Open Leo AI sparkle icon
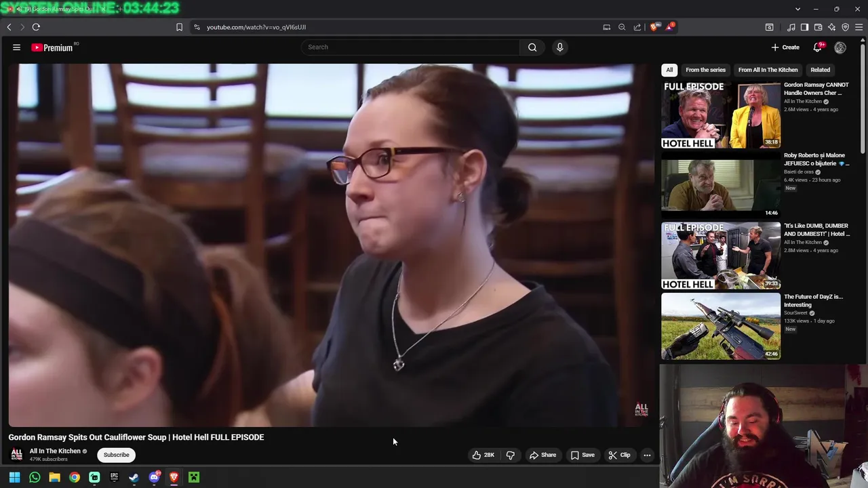 pos(831,27)
